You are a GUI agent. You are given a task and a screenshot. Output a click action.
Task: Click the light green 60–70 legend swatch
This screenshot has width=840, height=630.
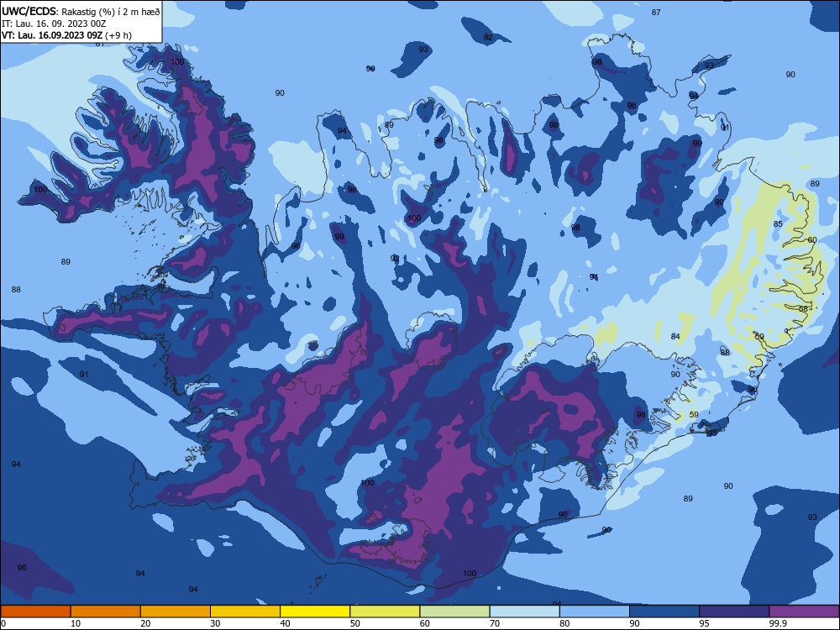click(454, 612)
